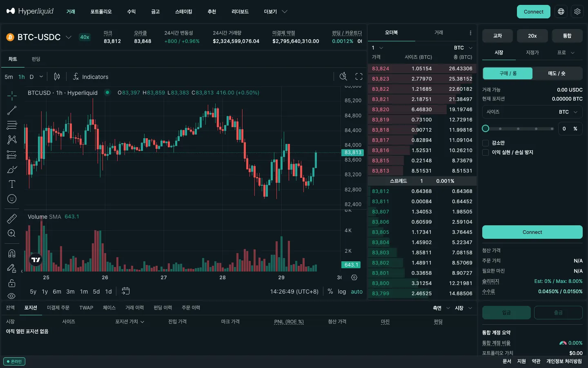Click the 교차 margin mode button

click(x=497, y=36)
